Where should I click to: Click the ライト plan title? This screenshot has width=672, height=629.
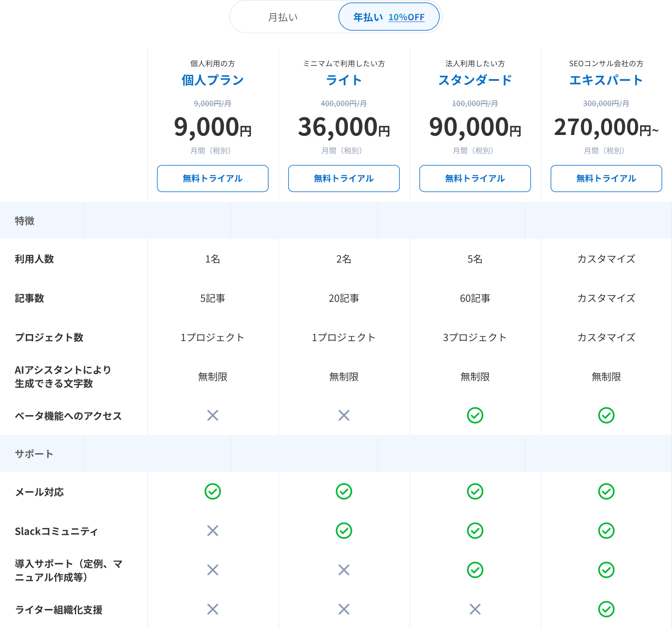344,80
